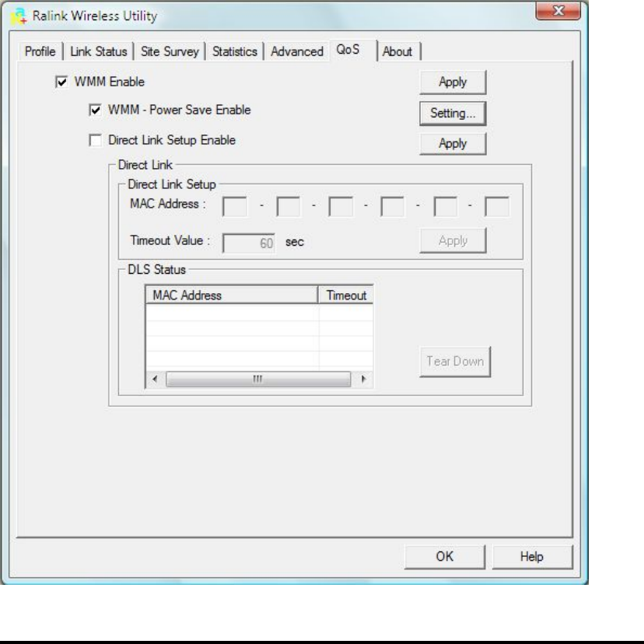Screen dimensions: 644x644
Task: Enable Direct Link Setup checkbox
Action: point(95,140)
